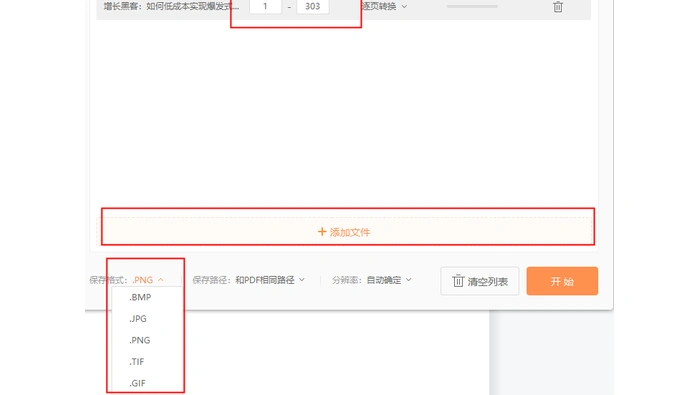Click the file's conversion progress bar

(472, 7)
